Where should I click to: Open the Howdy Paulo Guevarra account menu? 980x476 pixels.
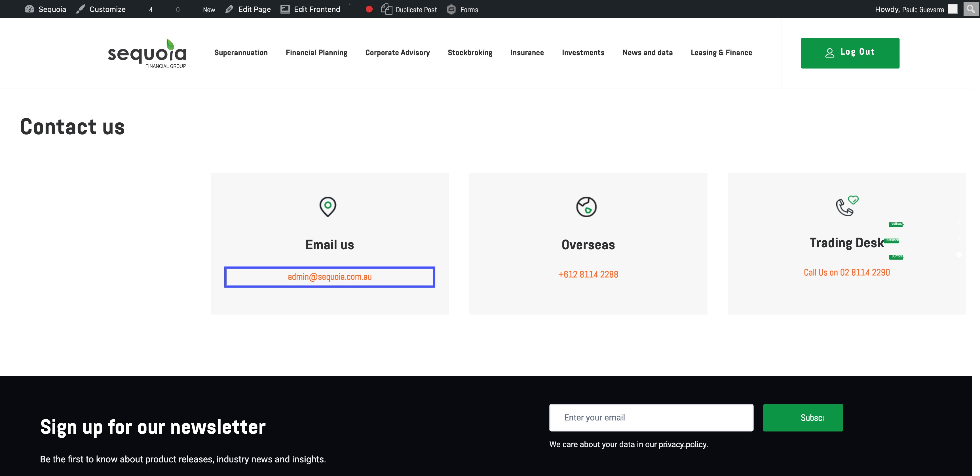coord(909,9)
